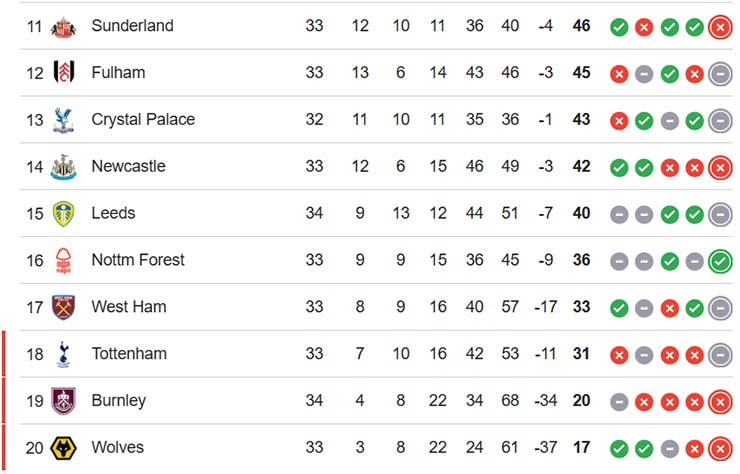Click the Wolves club crest
Viewport: 740px width, 474px height.
[x=64, y=448]
